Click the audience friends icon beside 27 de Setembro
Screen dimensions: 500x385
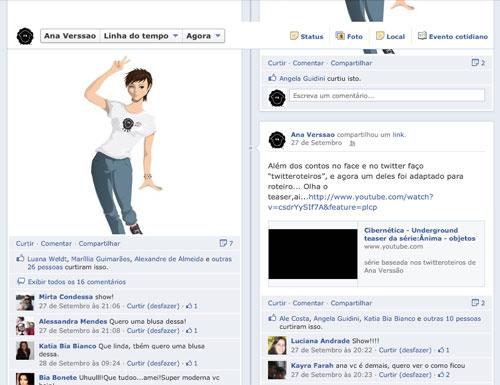point(352,143)
